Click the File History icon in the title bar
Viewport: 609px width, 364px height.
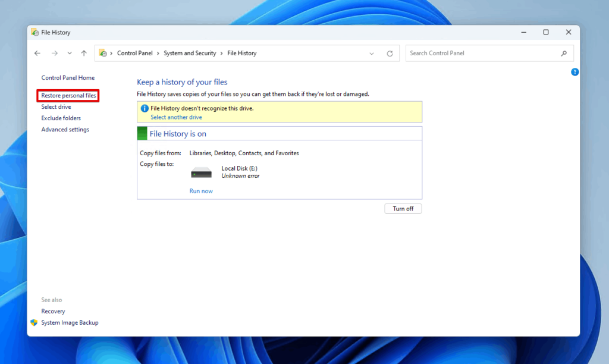click(x=34, y=32)
